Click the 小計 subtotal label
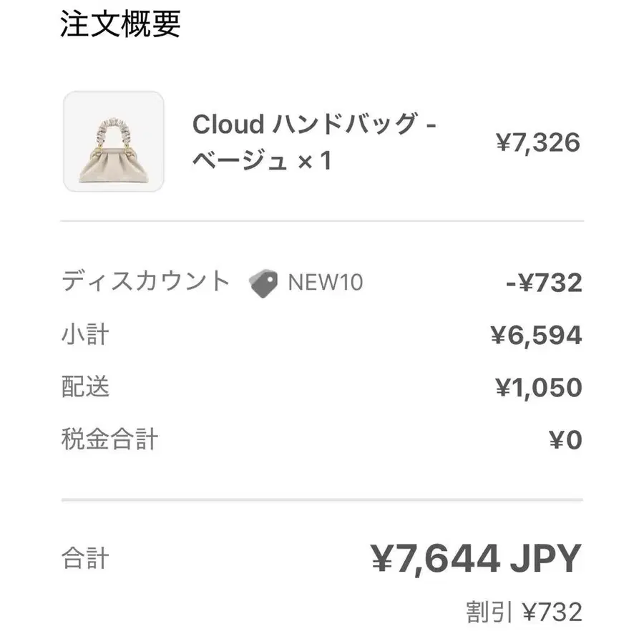This screenshot has width=644, height=644. [x=85, y=335]
